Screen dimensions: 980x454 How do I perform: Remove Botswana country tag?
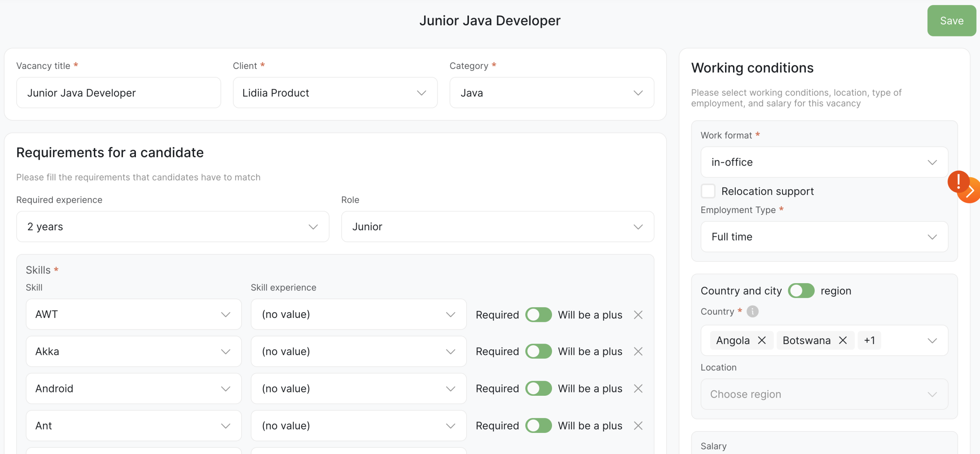843,340
